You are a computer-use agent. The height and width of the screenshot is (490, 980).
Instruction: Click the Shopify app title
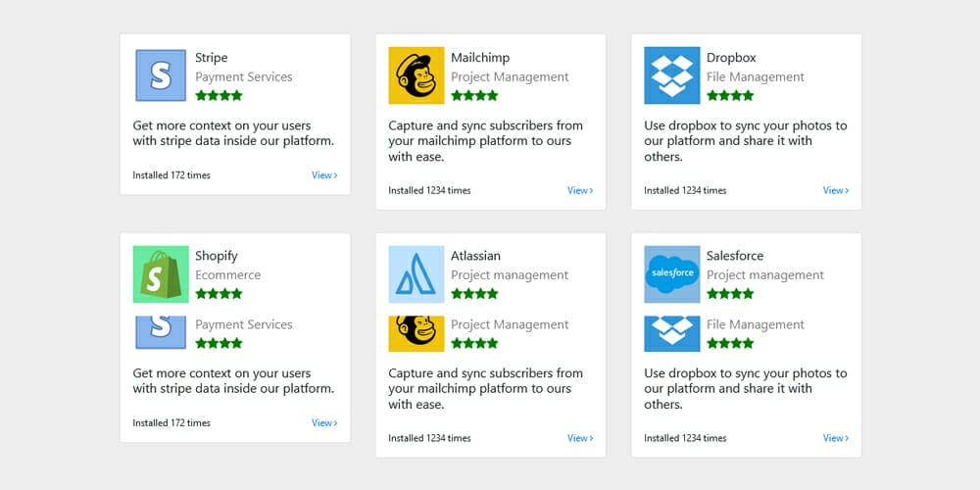coord(217,256)
